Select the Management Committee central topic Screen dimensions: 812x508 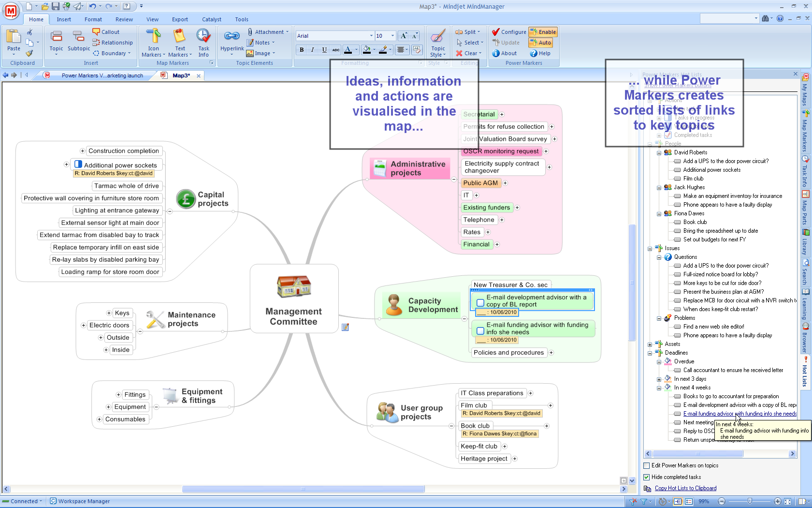[294, 299]
